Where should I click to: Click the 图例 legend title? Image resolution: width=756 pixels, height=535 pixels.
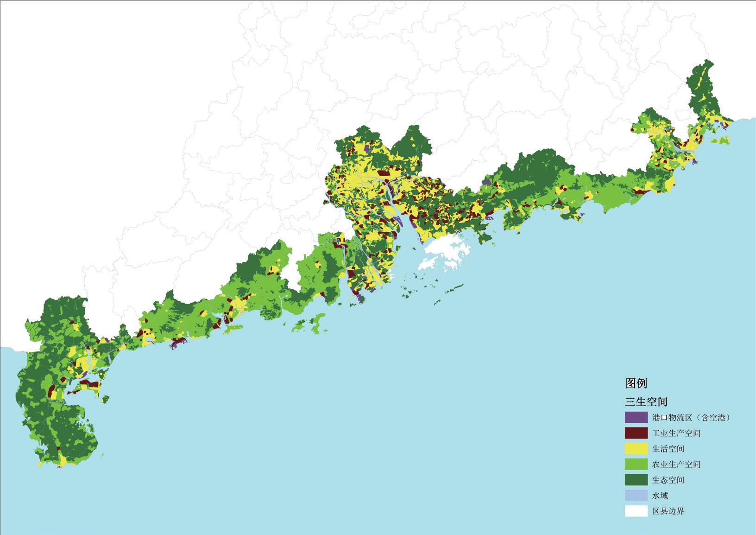coord(636,383)
